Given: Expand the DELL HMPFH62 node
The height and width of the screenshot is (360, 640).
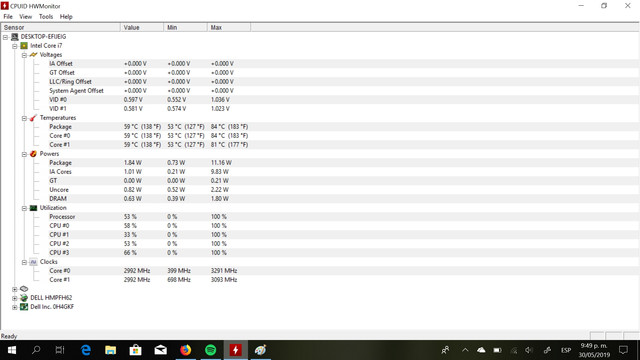Looking at the screenshot, I should coord(15,298).
